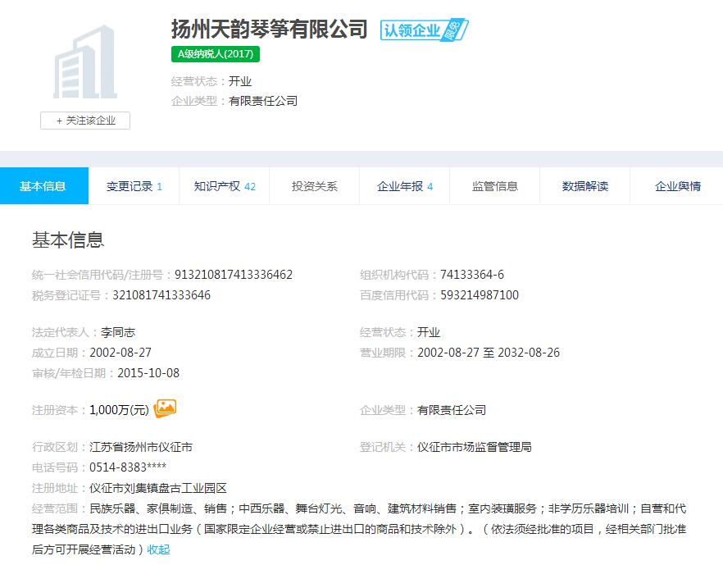Click establishment date 2002-08-27
Viewport: 723px width, 588px height.
pos(120,353)
